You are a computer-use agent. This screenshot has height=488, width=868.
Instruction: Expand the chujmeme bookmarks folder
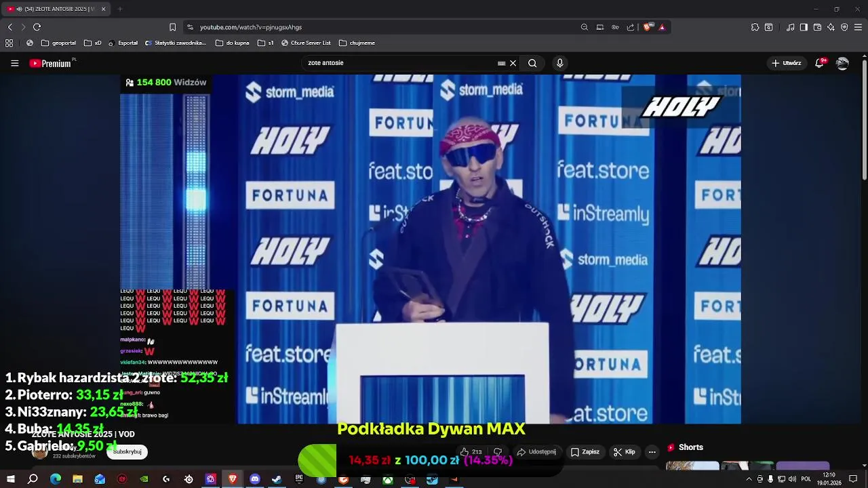(x=357, y=43)
